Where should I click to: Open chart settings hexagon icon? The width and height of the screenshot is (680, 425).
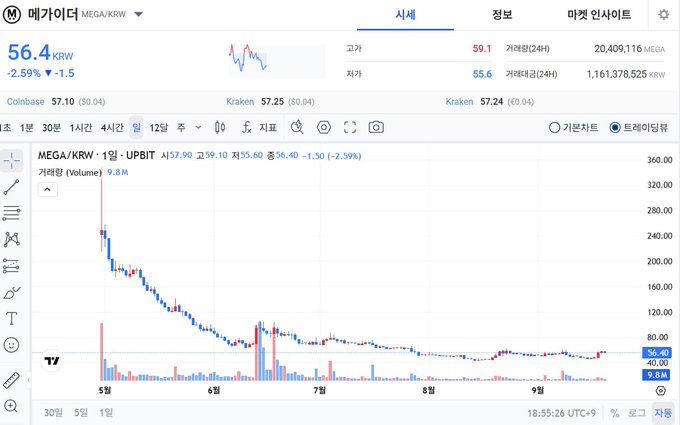[324, 128]
